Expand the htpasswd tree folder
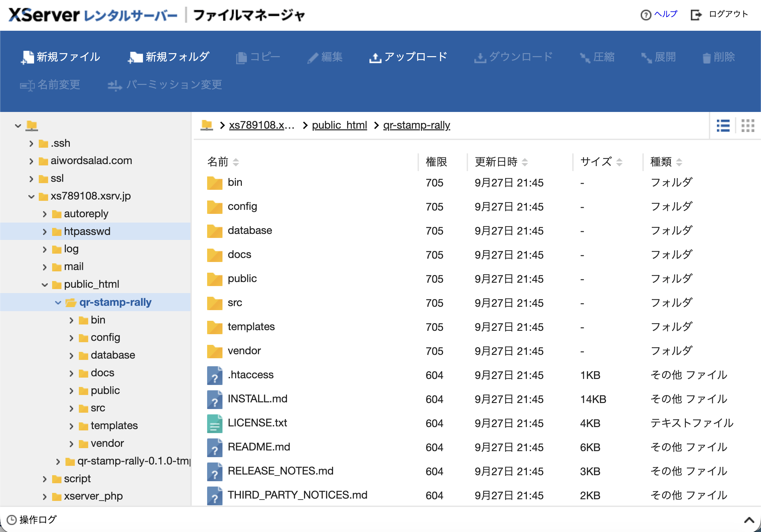Viewport: 761px width, 532px height. 45,232
